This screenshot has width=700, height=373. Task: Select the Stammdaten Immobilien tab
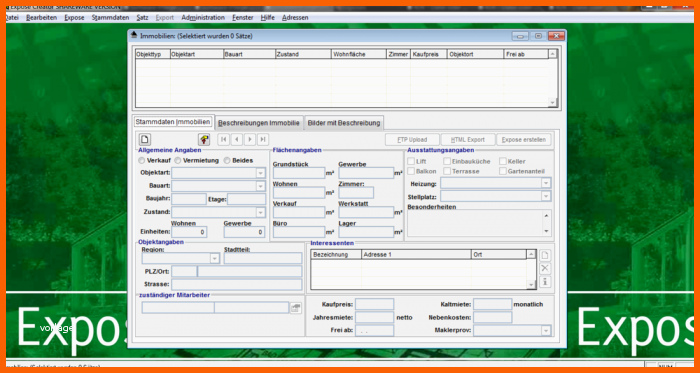coord(173,122)
